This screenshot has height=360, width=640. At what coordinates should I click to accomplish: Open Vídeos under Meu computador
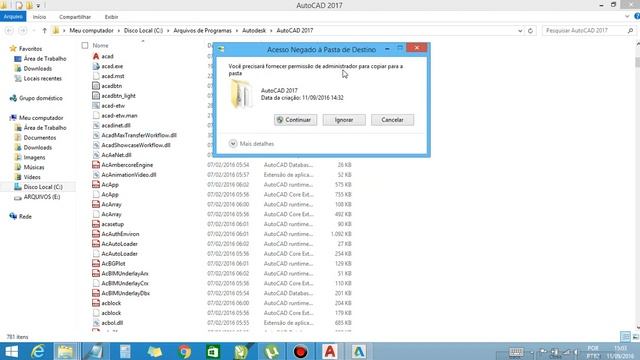tap(31, 177)
